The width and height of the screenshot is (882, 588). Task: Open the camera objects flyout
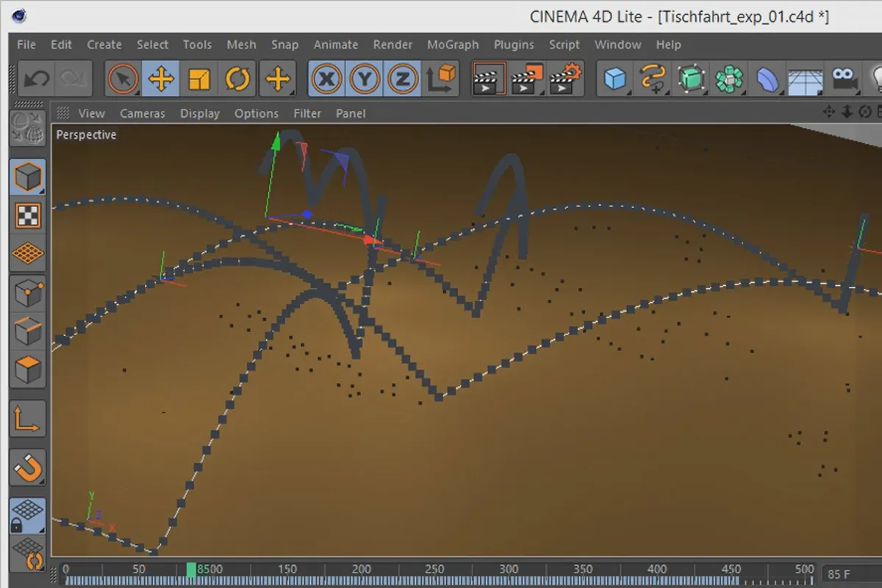(x=845, y=79)
